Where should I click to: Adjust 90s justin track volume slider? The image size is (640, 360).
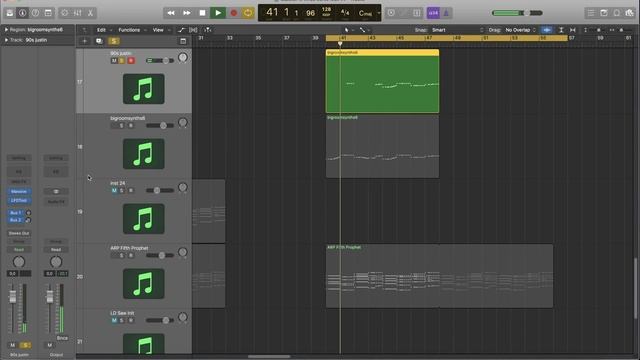tap(160, 60)
